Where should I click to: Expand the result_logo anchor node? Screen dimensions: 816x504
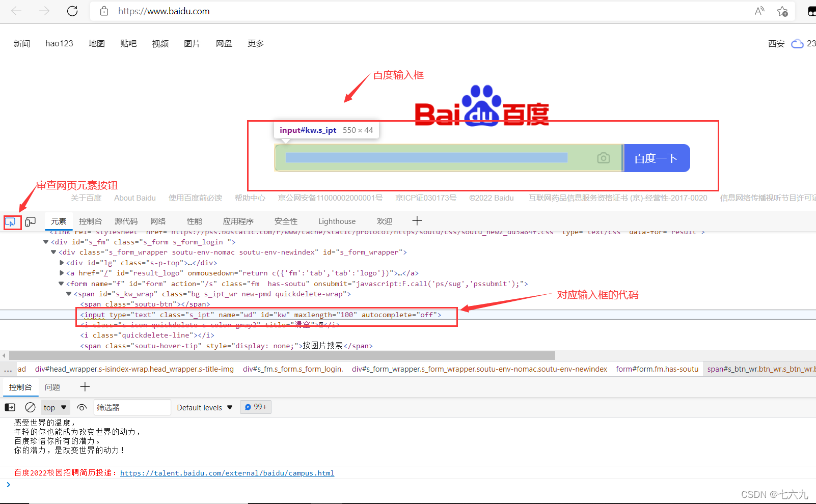pos(62,273)
